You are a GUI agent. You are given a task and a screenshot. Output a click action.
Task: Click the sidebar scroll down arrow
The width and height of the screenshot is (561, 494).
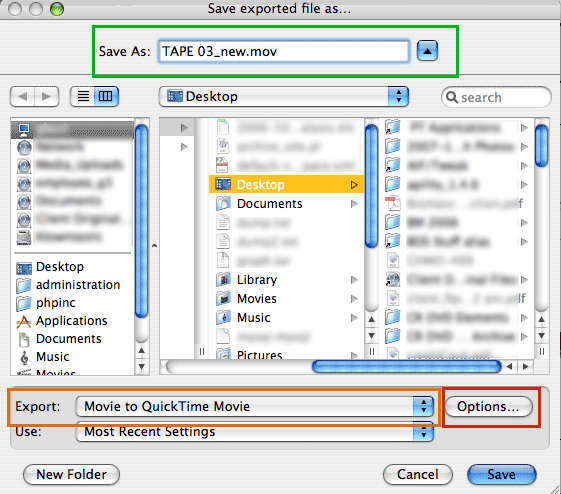142,367
